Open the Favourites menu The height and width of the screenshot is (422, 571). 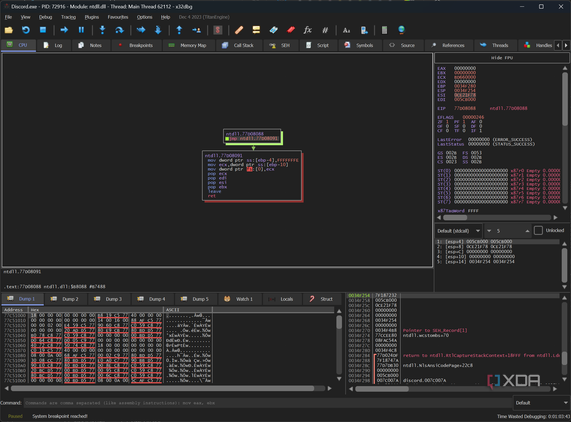point(118,17)
